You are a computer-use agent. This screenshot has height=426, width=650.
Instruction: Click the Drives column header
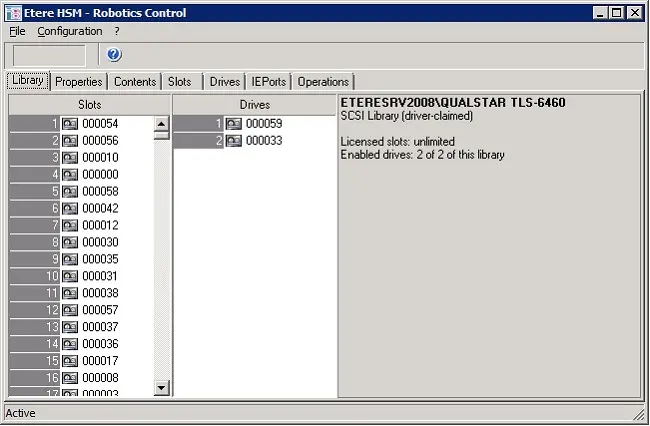pyautogui.click(x=254, y=104)
